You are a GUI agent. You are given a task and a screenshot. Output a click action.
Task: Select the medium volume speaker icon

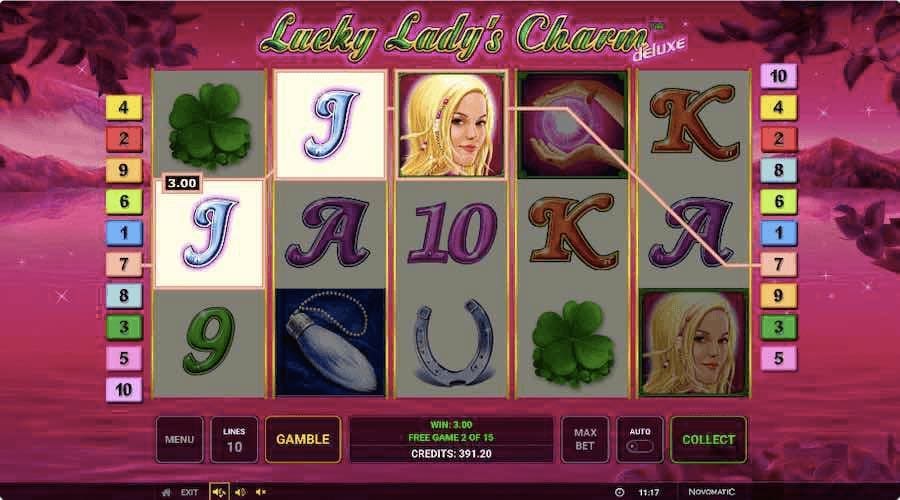point(240,492)
